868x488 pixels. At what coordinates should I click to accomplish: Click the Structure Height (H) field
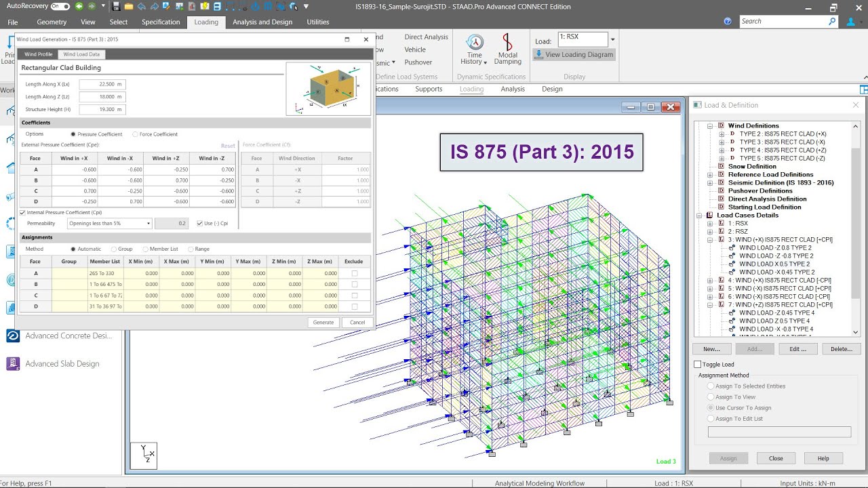(x=102, y=109)
